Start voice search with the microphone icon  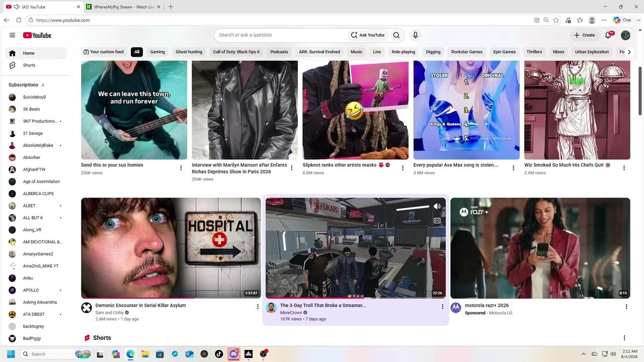click(x=415, y=35)
